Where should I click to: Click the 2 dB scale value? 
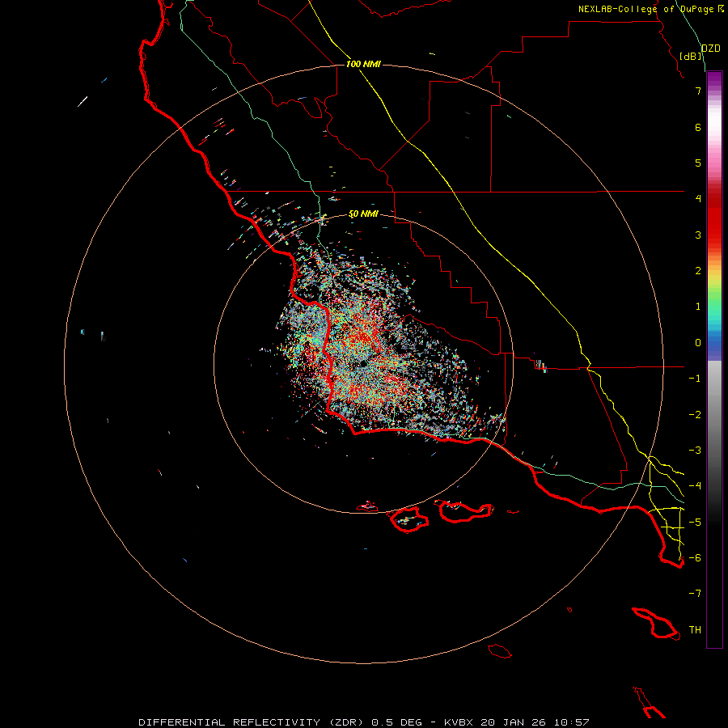698,271
